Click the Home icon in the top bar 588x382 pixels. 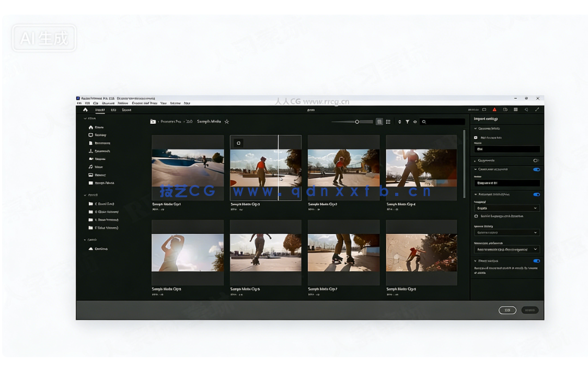(85, 111)
